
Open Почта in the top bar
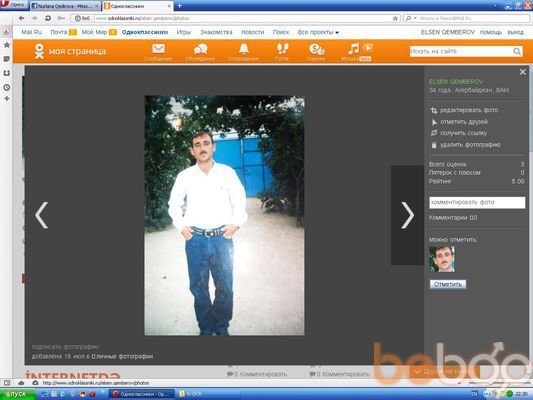point(59,32)
